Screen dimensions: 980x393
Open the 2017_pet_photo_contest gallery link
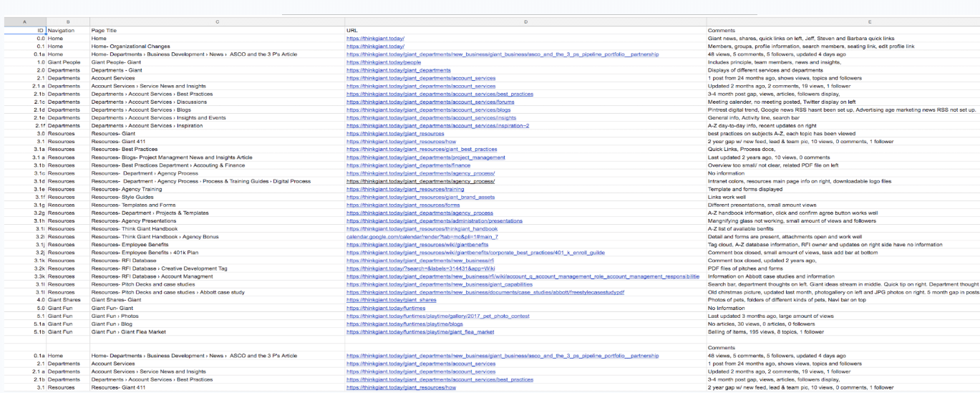438,316
